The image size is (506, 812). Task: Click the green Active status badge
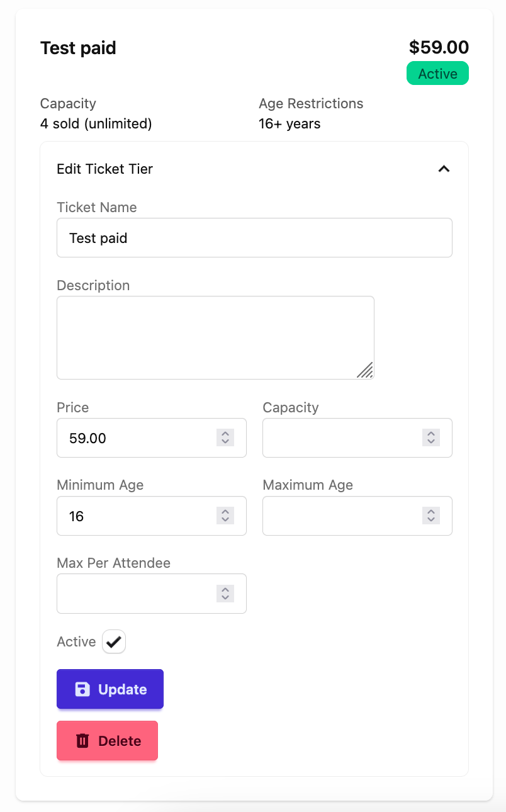coord(437,74)
